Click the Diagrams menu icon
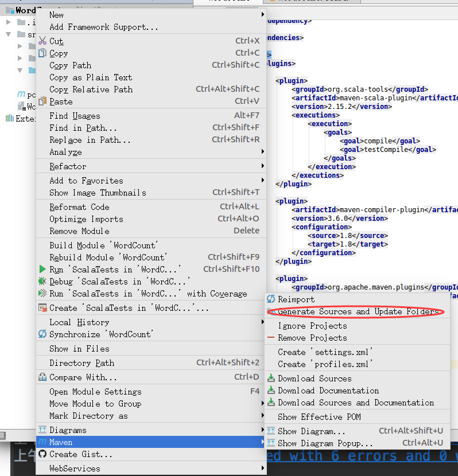Image resolution: width=458 pixels, height=476 pixels. [42, 430]
